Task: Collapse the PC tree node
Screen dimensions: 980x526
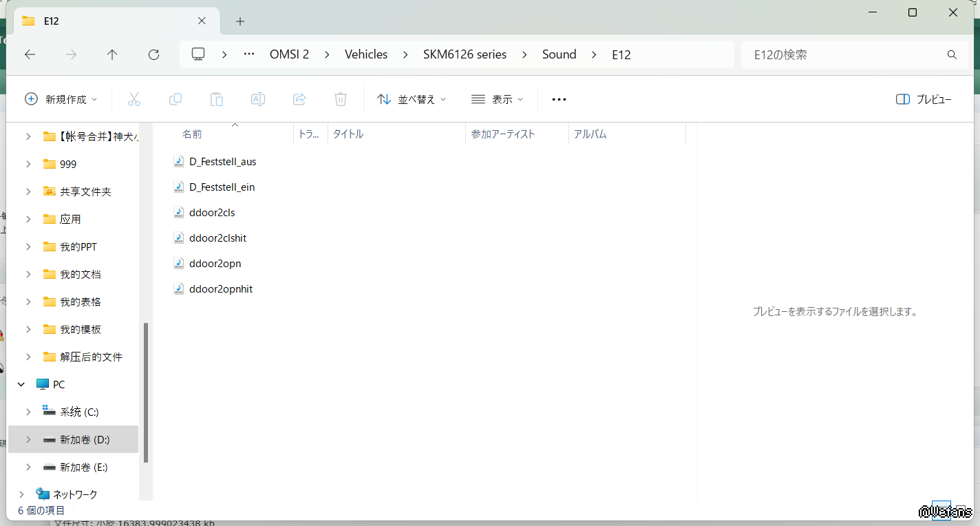Action: 21,384
